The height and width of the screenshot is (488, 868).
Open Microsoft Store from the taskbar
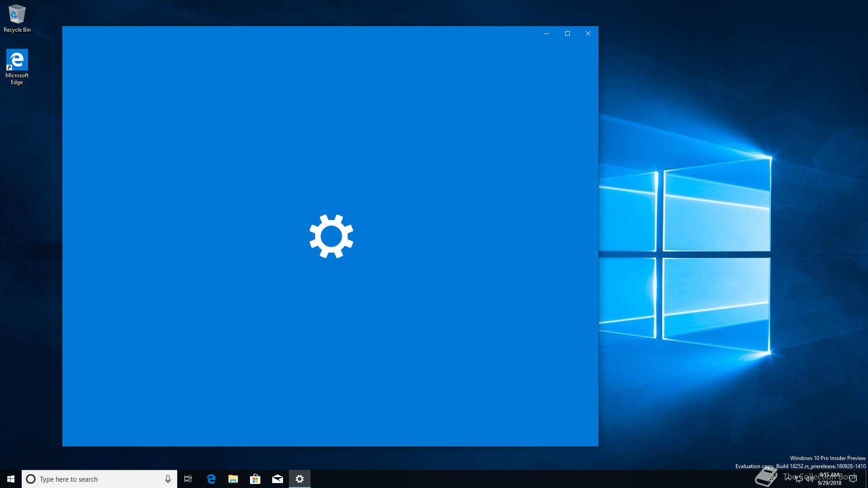(255, 479)
